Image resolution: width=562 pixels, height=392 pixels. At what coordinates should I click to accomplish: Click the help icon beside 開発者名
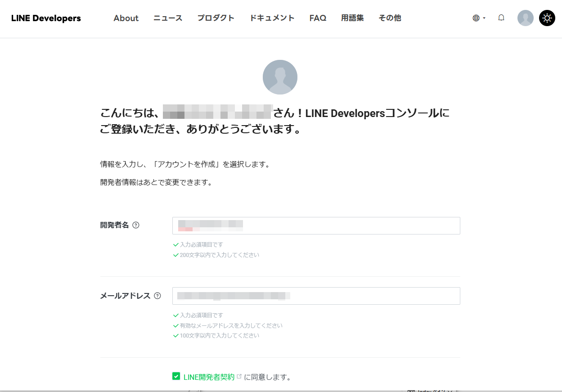coord(136,225)
